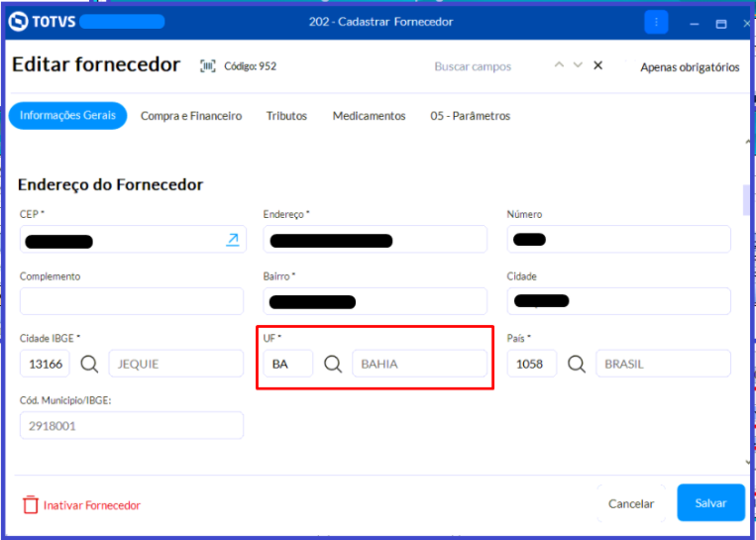Focus the Complemento input field
756x540 pixels.
132,301
